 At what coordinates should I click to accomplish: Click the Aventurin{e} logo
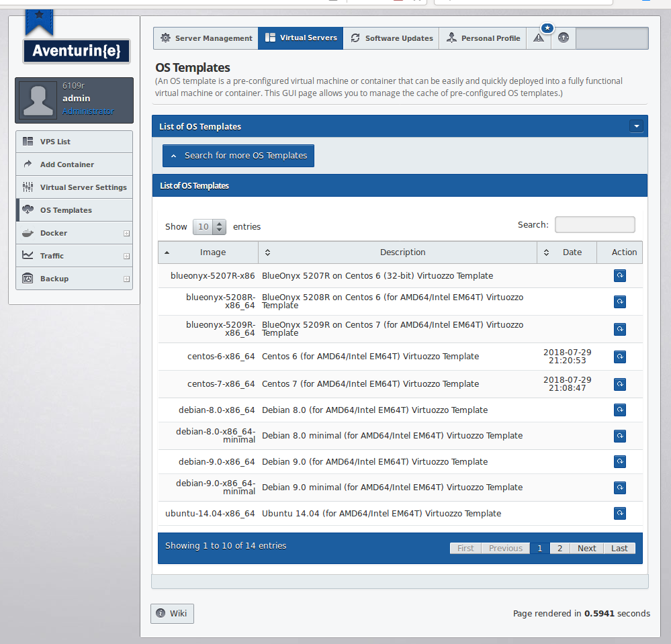coord(77,51)
